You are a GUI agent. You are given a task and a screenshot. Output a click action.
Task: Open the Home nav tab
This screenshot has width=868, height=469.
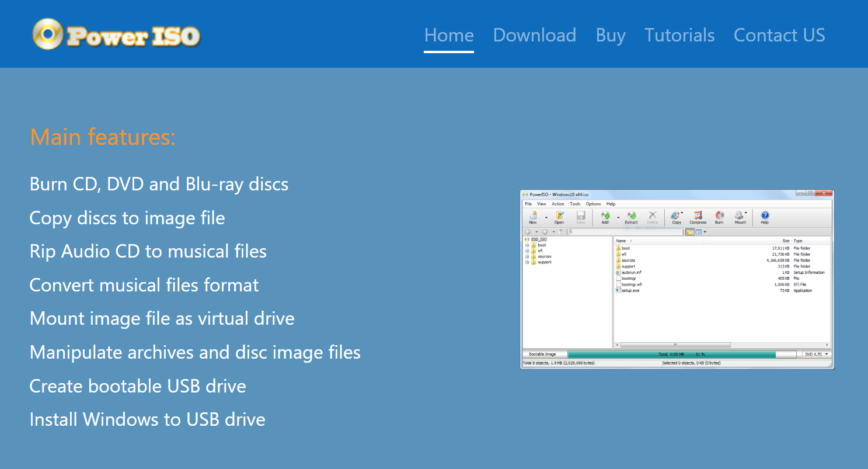tap(449, 35)
